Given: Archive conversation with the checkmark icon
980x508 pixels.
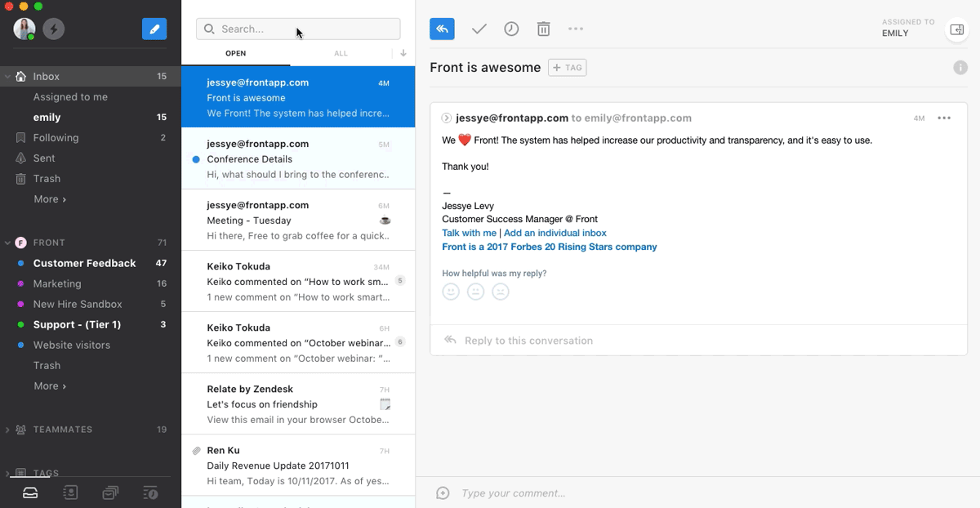Looking at the screenshot, I should click(479, 29).
